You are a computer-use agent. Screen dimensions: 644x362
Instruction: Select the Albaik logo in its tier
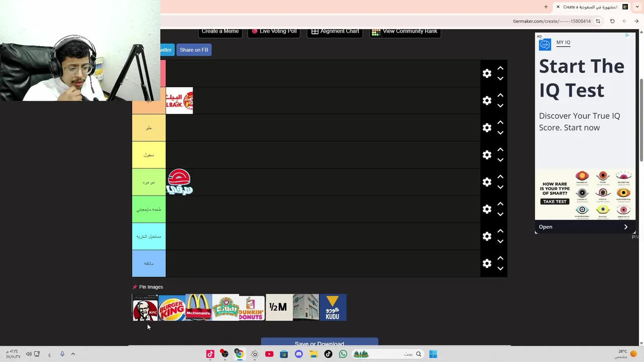[x=179, y=101]
